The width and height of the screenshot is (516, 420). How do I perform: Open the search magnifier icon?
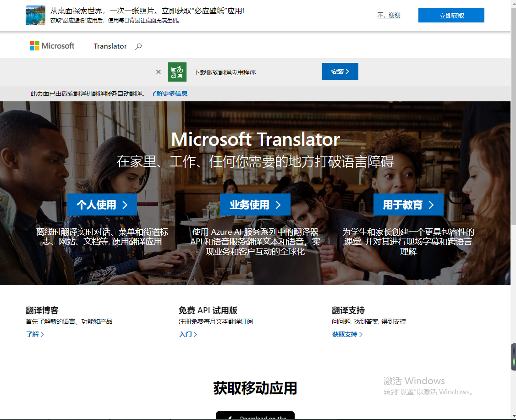[x=138, y=46]
